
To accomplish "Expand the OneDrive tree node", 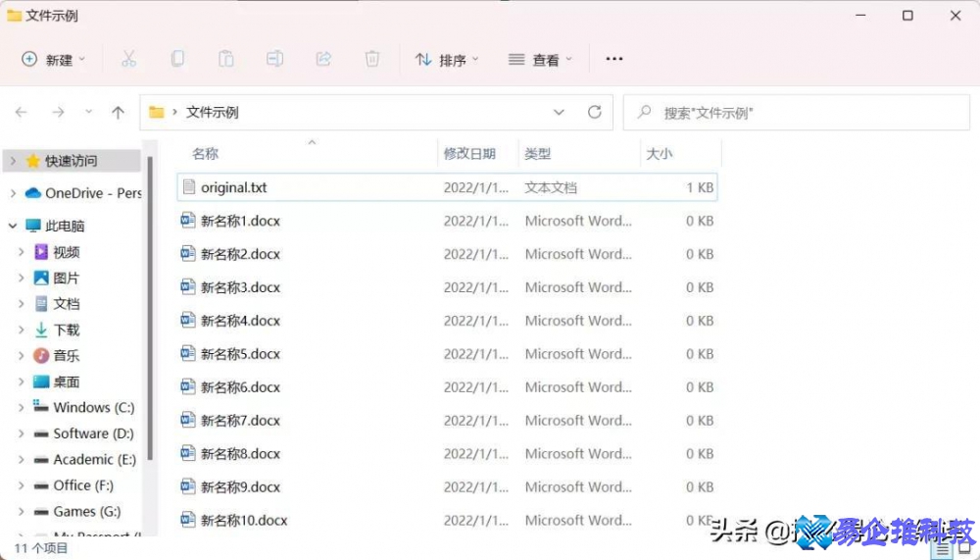I will point(13,193).
